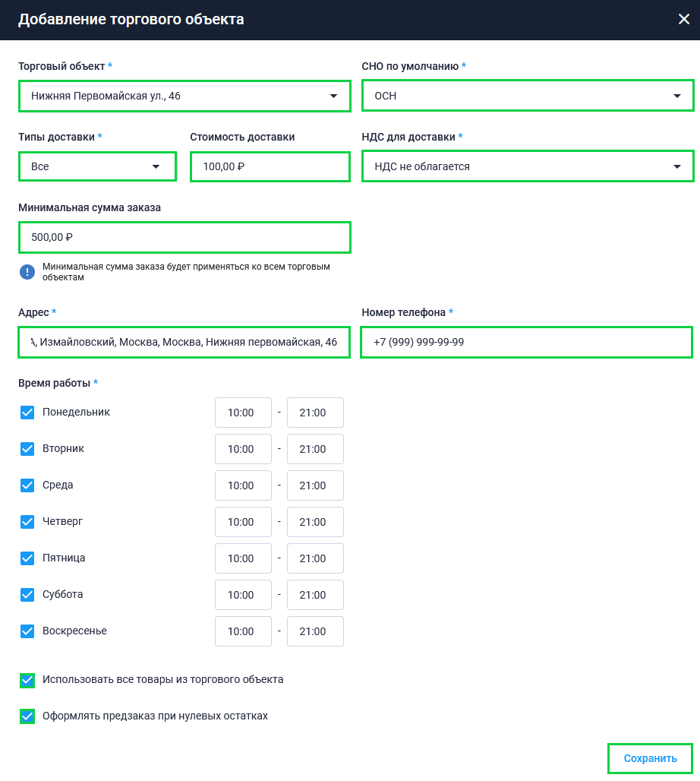Viewport: 700px width, 781px height.
Task: Click the Адрес input field
Action: click(184, 343)
